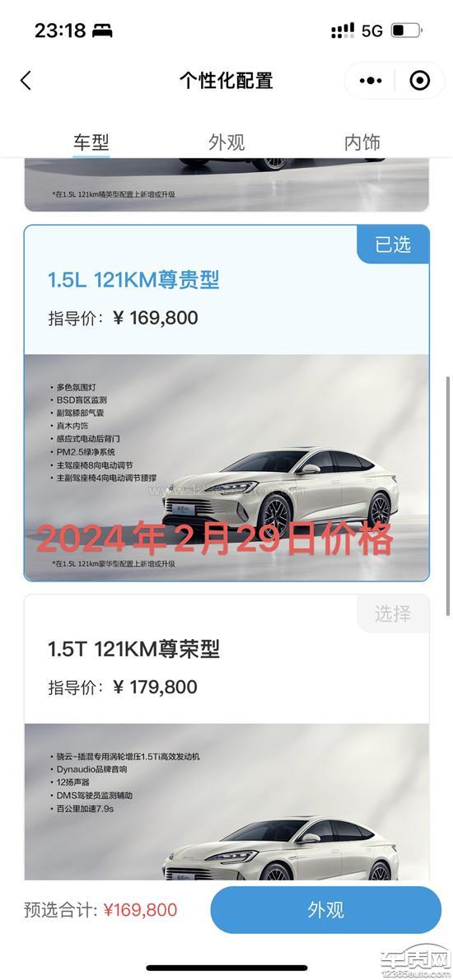
Task: Tap the 预选合计 ¥169,800 total
Action: click(x=100, y=910)
